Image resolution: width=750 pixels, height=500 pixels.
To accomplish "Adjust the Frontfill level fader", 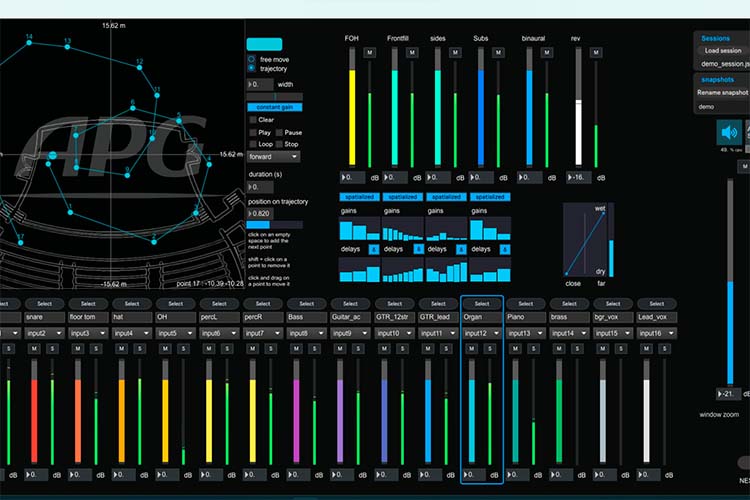I will click(395, 107).
